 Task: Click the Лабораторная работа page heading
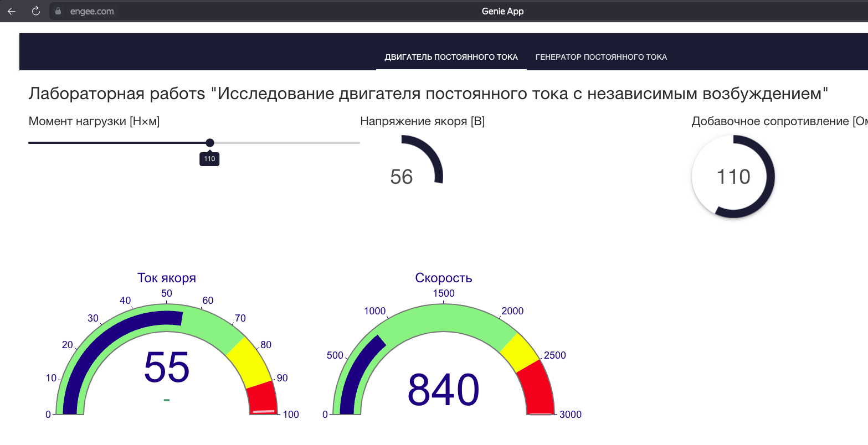(428, 94)
